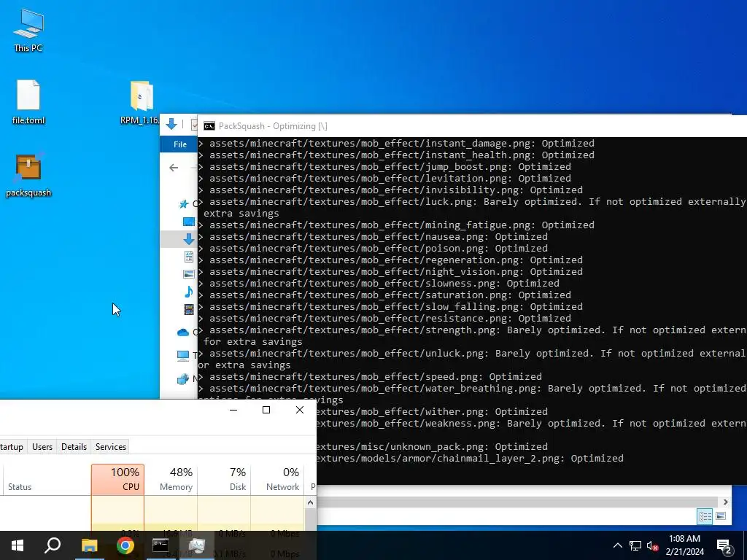Select Network icon in Explorer sidebar

[x=183, y=379]
